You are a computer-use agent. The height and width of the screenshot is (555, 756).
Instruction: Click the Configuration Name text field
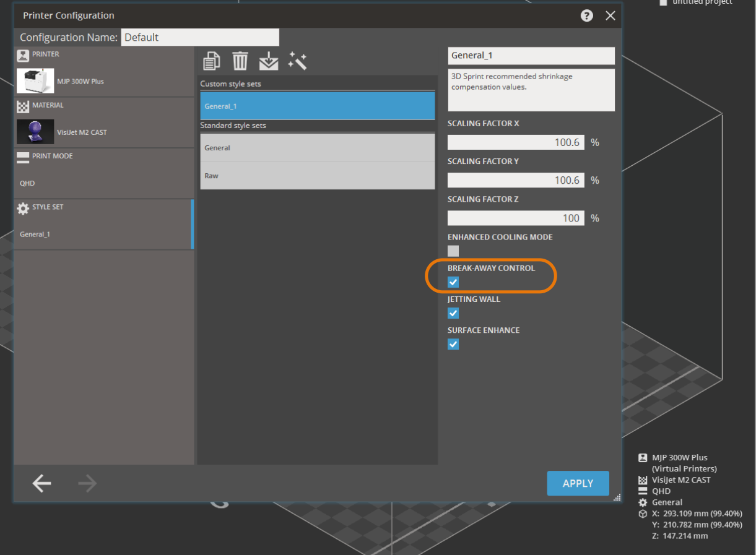click(x=199, y=37)
